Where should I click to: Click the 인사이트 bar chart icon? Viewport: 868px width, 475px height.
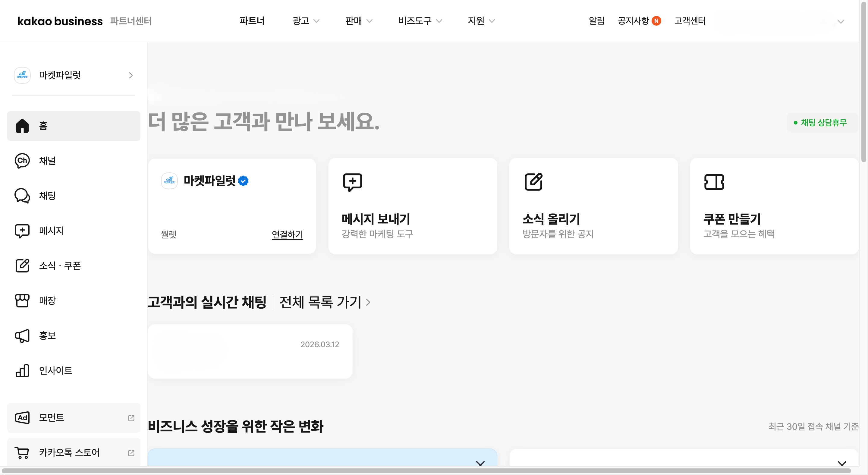pos(22,371)
